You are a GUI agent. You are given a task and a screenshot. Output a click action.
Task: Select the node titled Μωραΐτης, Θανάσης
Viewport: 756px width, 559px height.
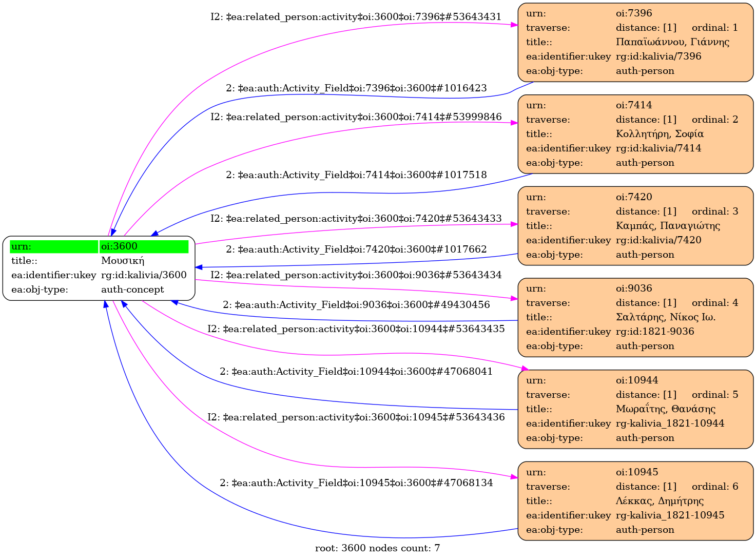pyautogui.click(x=665, y=409)
